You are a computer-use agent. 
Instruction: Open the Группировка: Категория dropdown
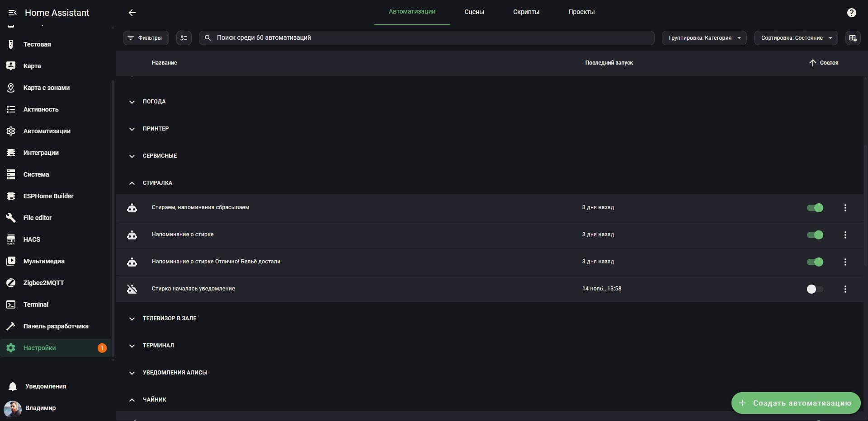(x=704, y=38)
